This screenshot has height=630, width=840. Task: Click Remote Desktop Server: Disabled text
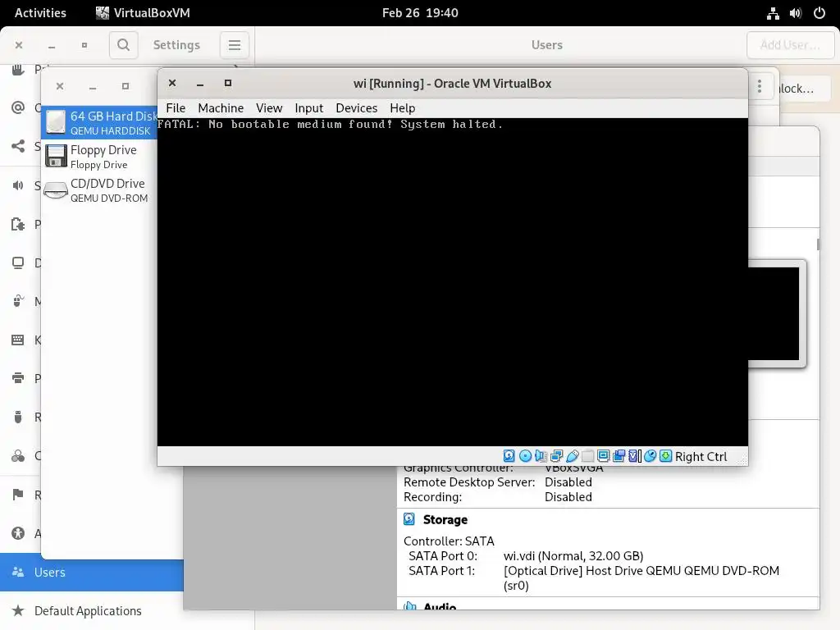(x=498, y=482)
